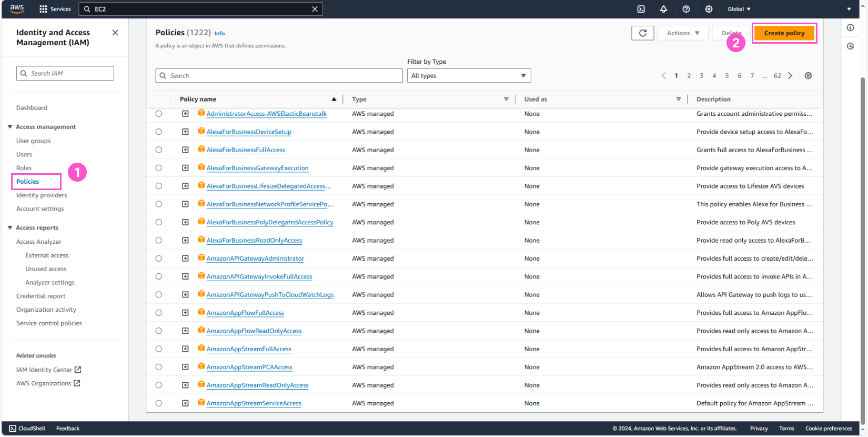
Task: Close the IAM navigation panel
Action: coord(115,33)
